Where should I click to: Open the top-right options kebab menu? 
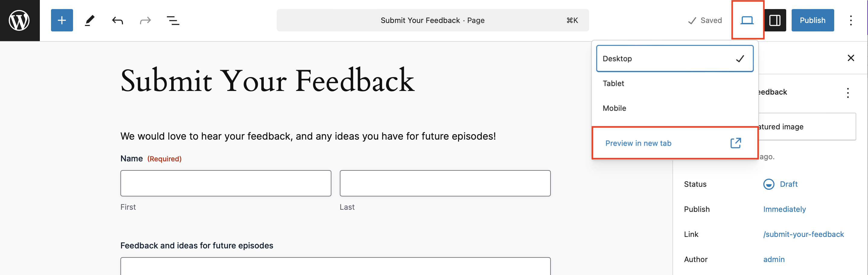851,20
